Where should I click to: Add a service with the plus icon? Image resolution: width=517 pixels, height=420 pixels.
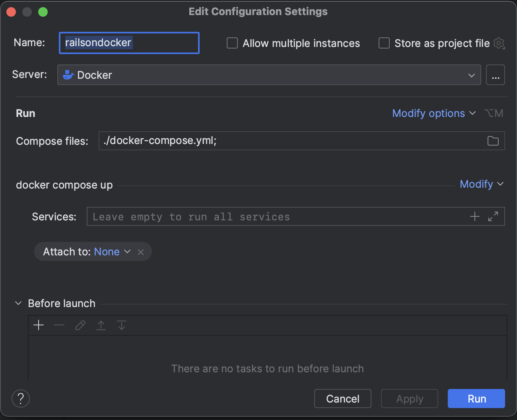coord(474,216)
